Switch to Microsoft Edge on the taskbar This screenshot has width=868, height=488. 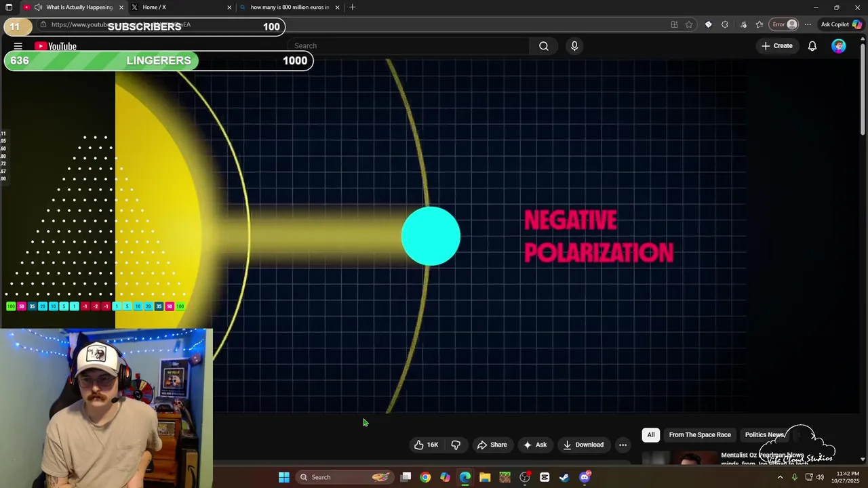click(465, 477)
